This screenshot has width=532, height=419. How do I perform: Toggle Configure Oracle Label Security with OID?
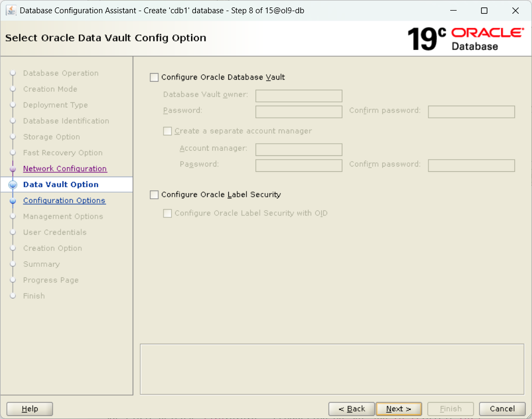[167, 213]
